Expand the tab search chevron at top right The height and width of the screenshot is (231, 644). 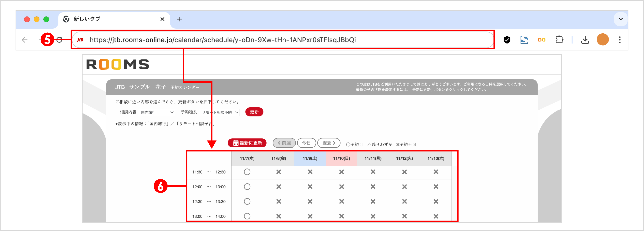click(x=620, y=19)
